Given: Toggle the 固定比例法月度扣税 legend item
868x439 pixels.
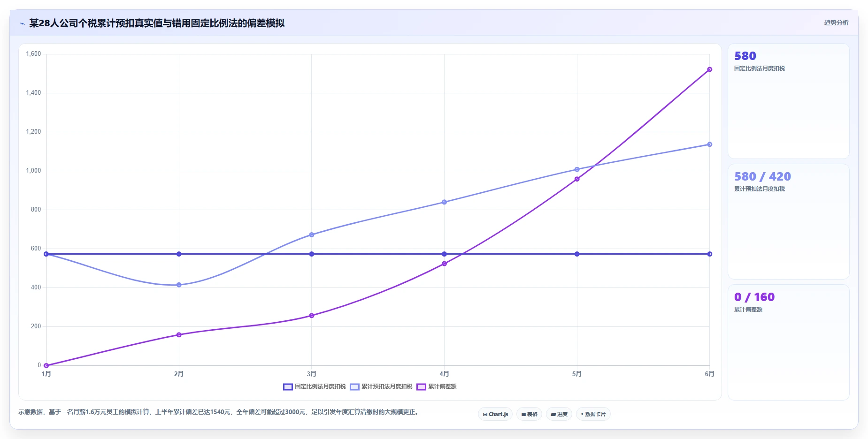Looking at the screenshot, I should point(315,386).
